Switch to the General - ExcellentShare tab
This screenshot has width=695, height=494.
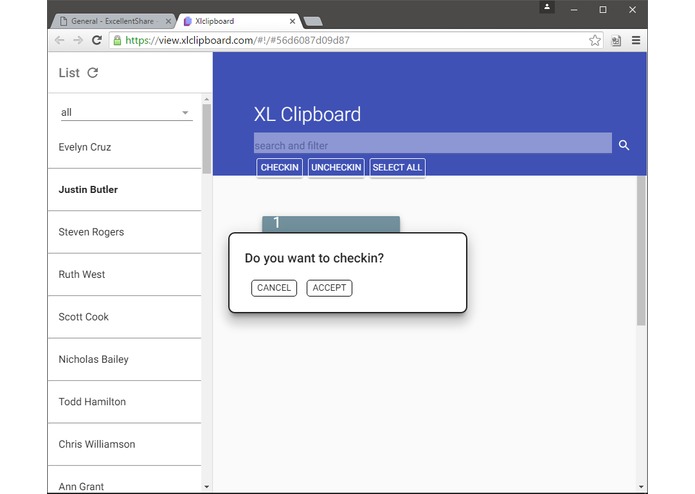113,21
